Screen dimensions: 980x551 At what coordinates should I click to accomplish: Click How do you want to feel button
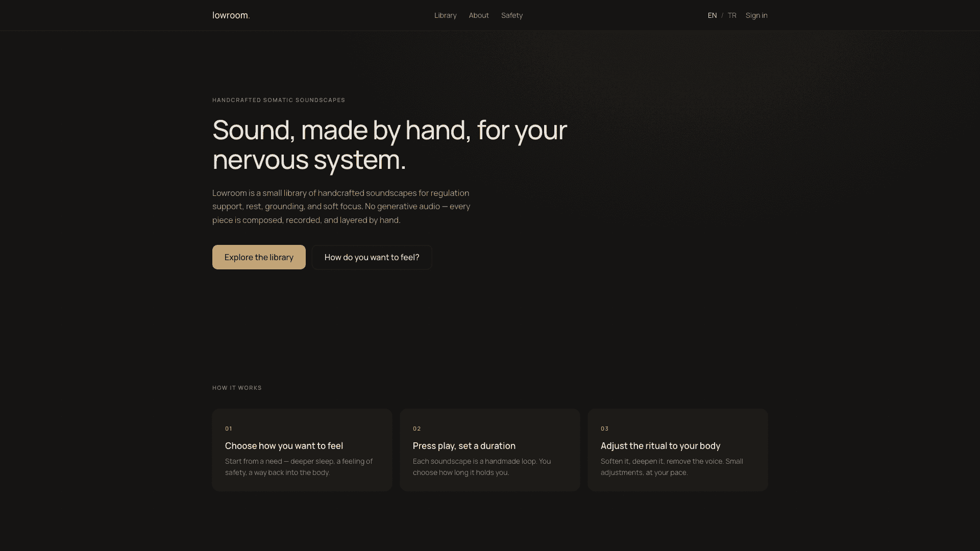[x=372, y=257]
